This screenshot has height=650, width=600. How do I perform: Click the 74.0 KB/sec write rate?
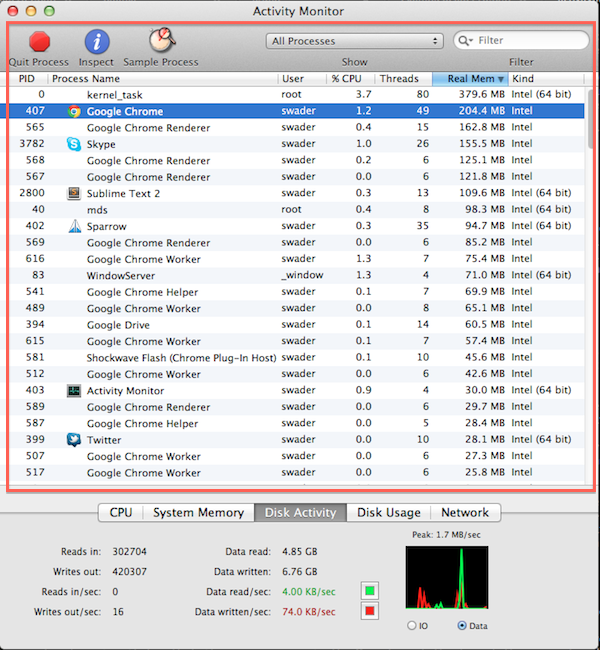(x=309, y=612)
